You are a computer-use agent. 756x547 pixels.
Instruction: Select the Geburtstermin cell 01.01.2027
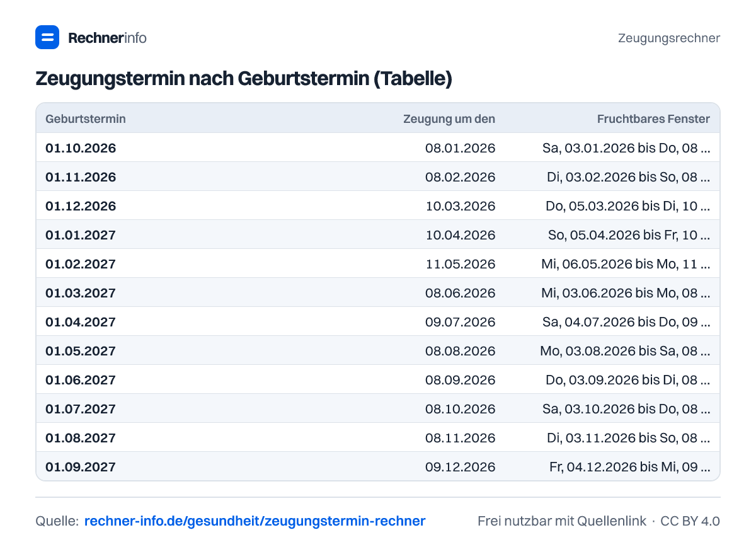pyautogui.click(x=81, y=235)
